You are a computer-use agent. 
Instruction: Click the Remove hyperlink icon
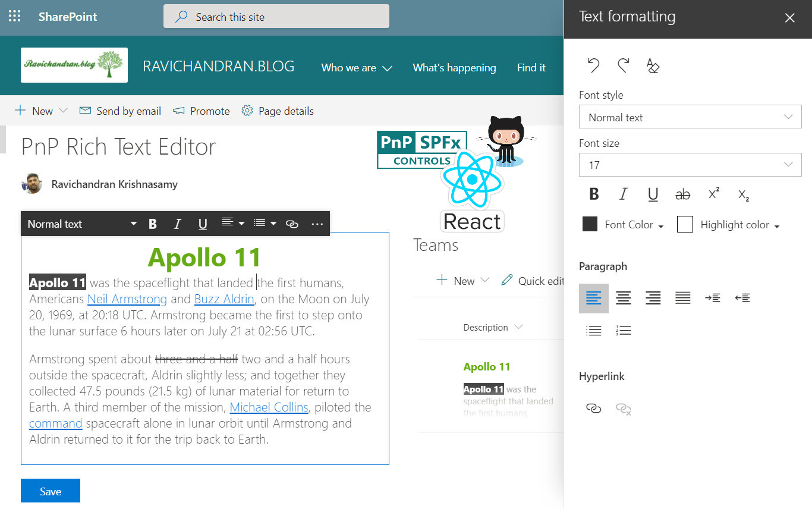[x=623, y=408]
